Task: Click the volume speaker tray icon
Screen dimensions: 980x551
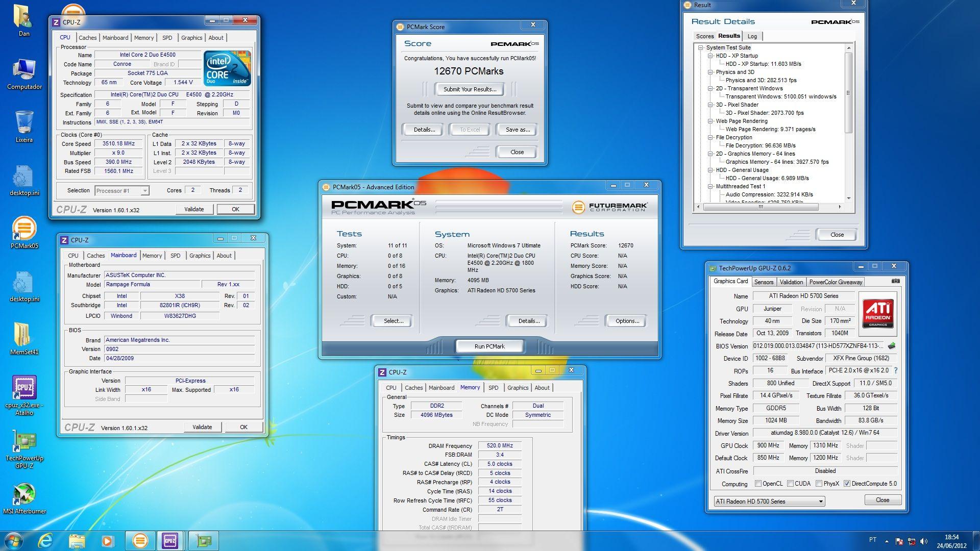Action: click(x=924, y=541)
